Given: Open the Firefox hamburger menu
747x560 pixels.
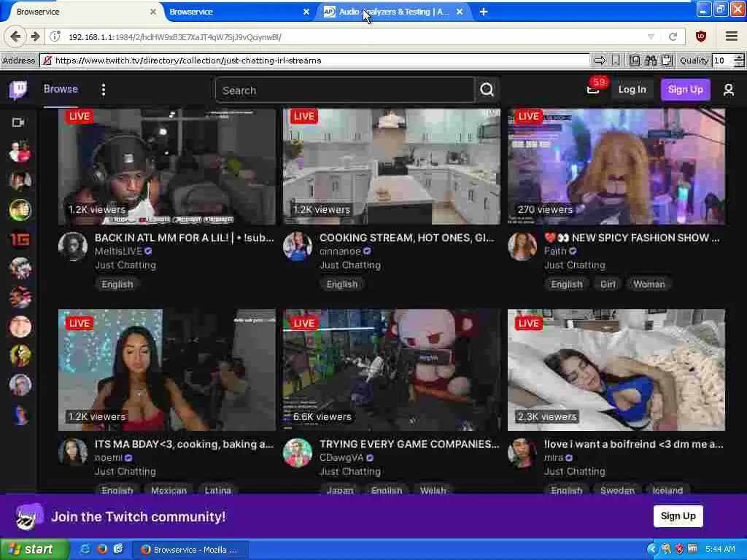Looking at the screenshot, I should pos(732,36).
